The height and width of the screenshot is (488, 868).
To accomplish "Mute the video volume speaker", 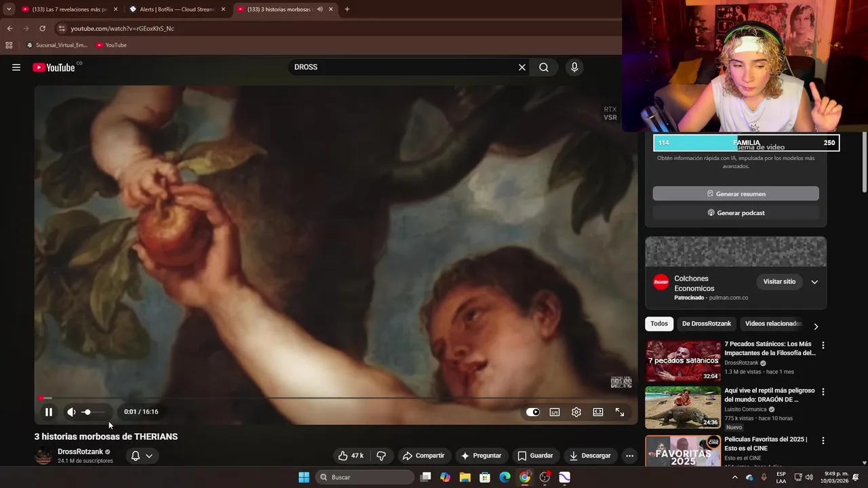I will [71, 412].
